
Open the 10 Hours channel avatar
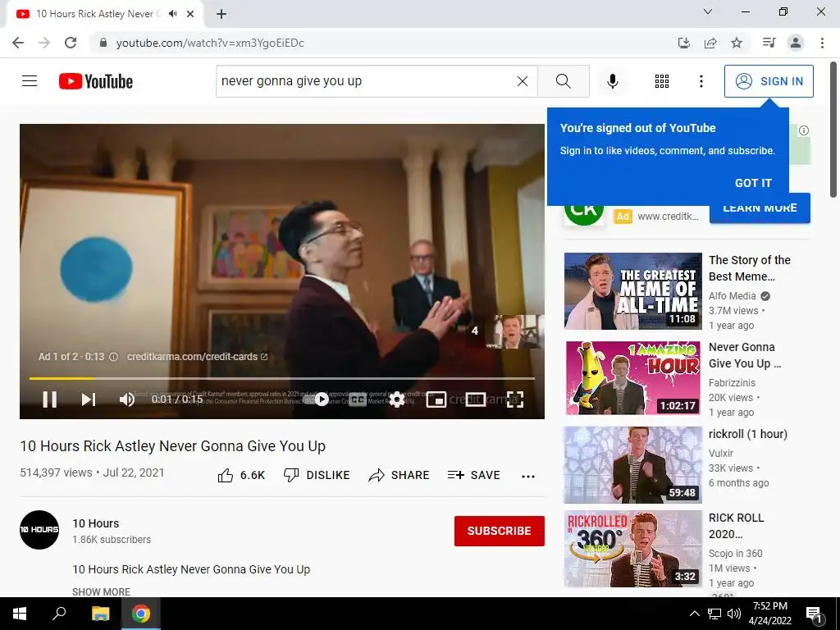pyautogui.click(x=39, y=530)
